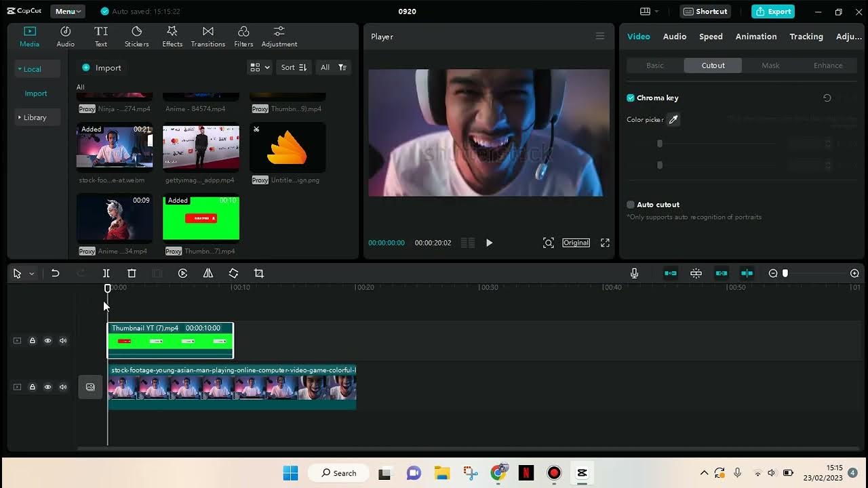
Task: Delete the selected clip with trash icon
Action: click(132, 273)
